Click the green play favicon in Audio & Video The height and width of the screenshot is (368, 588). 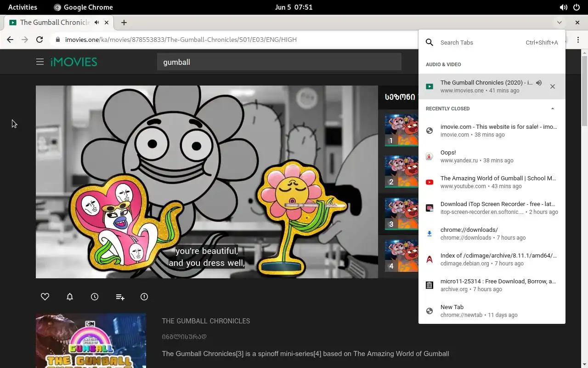tap(430, 86)
